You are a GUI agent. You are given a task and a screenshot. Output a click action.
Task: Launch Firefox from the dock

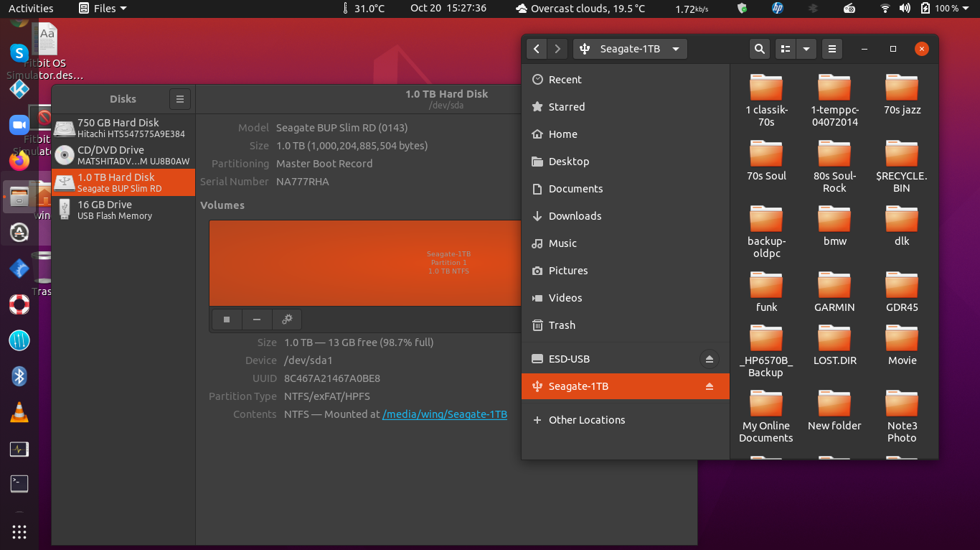19,160
